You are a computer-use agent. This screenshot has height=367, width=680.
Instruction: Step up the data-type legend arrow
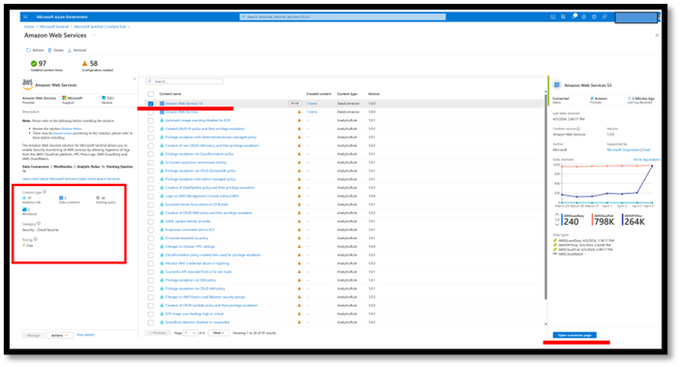557,215
